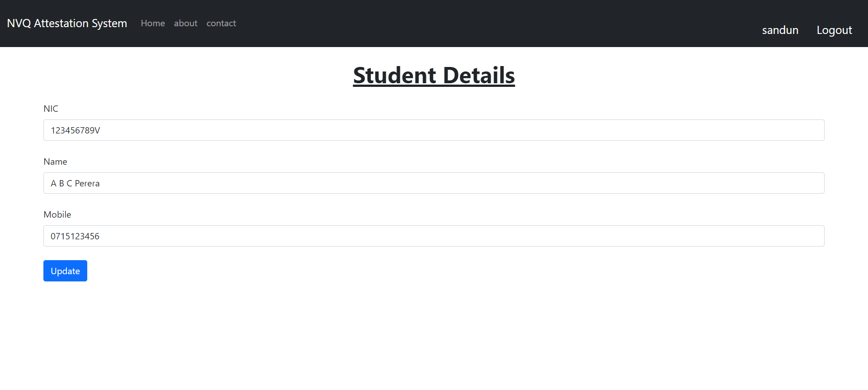Go to the Home nav item

click(153, 23)
